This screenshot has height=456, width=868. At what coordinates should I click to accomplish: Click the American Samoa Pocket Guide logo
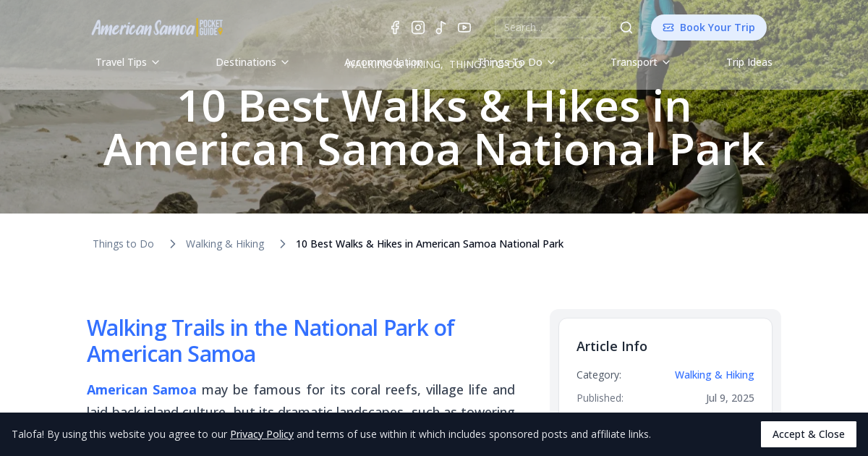click(157, 27)
